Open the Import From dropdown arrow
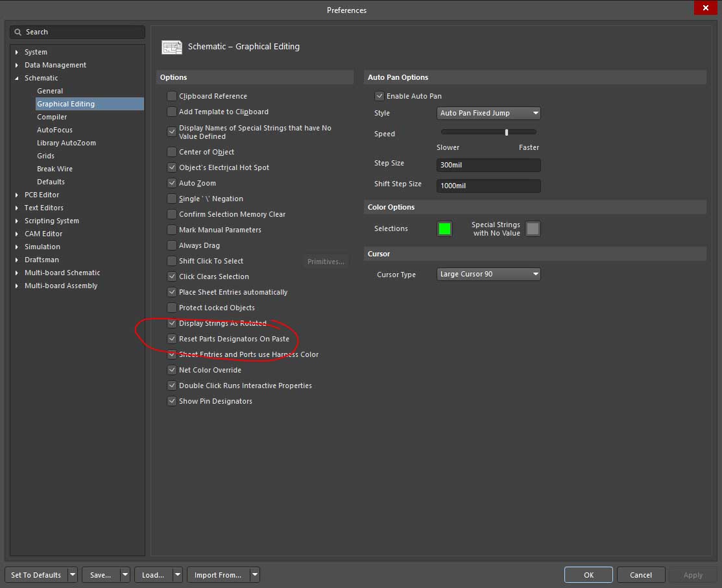The height and width of the screenshot is (588, 722). 254,575
